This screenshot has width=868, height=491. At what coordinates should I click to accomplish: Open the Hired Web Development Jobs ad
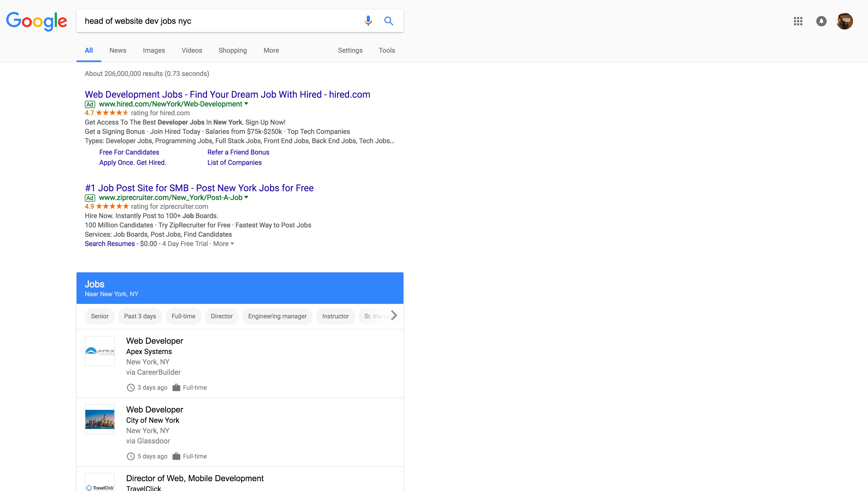pyautogui.click(x=227, y=94)
